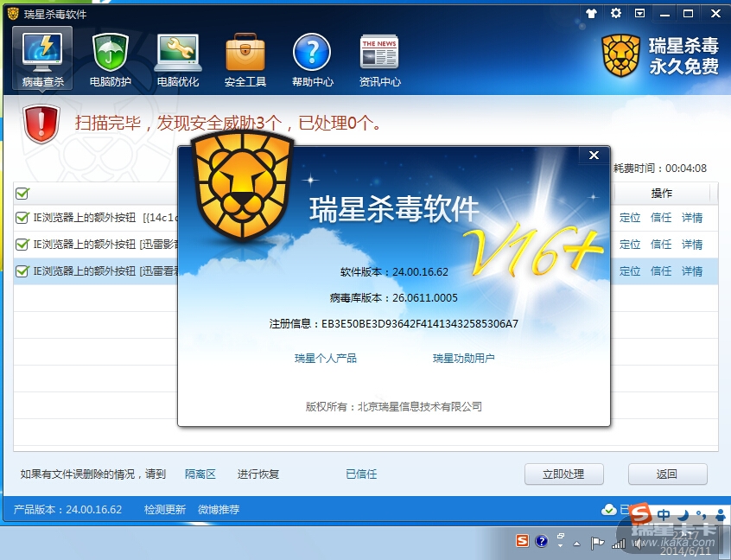731x560 pixels.
Task: Click the 操作 column header
Action: [661, 193]
